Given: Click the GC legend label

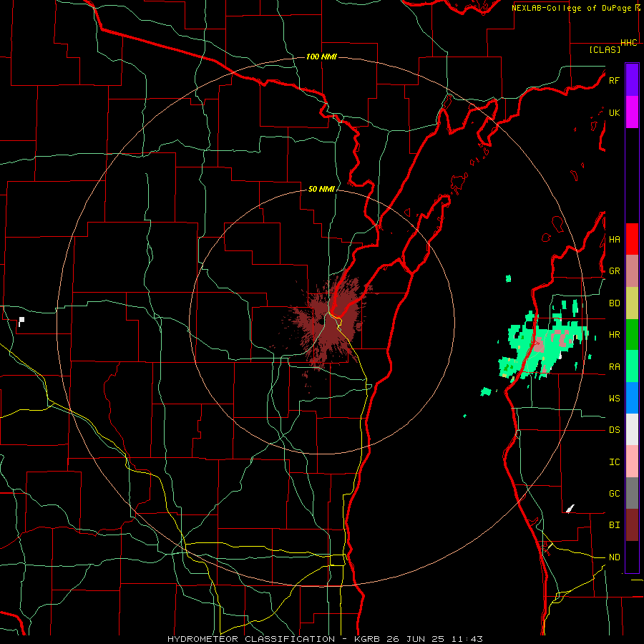Looking at the screenshot, I should coord(614,493).
